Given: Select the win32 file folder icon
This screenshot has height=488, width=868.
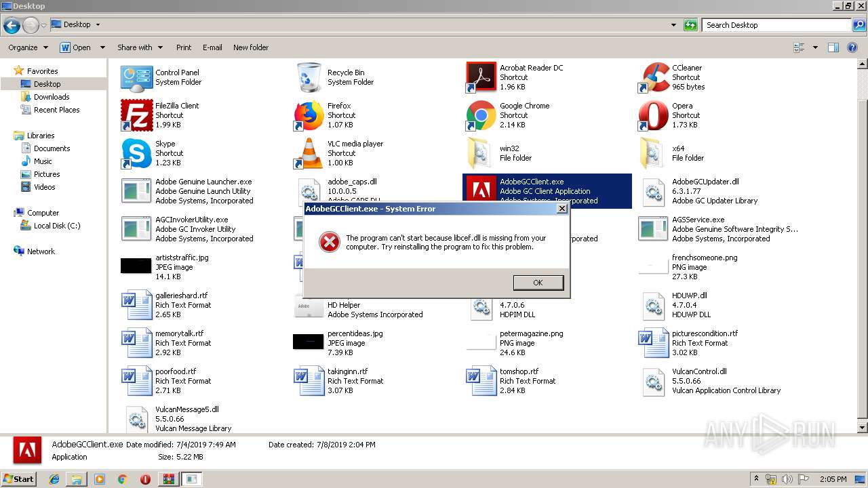Looking at the screenshot, I should 480,154.
